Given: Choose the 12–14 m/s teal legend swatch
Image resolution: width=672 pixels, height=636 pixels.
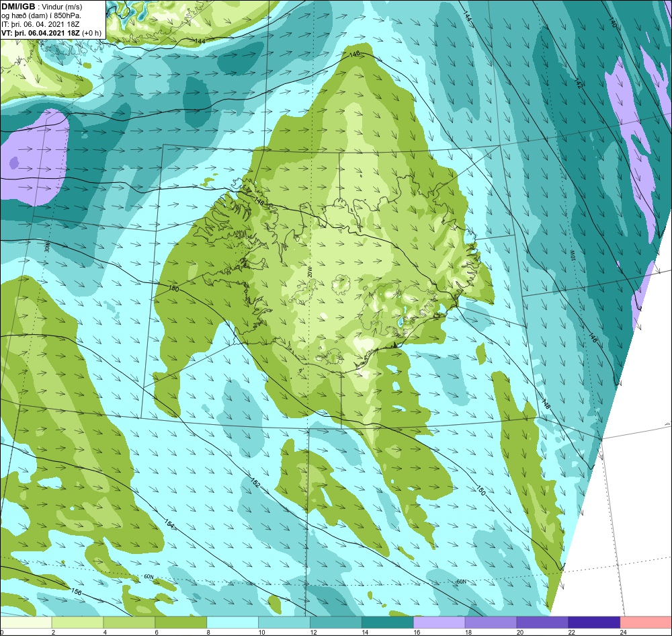Looking at the screenshot, I should pyautogui.click(x=336, y=623).
